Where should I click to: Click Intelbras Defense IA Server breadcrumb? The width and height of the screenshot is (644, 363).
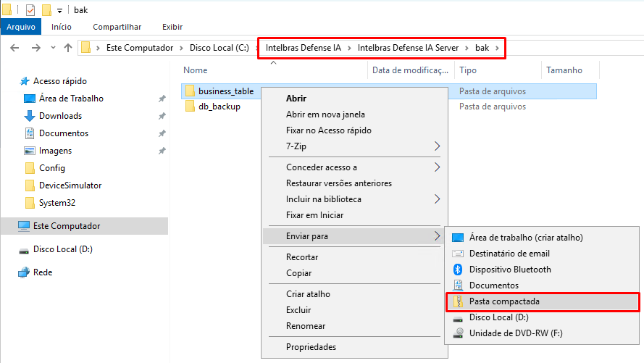pos(408,48)
